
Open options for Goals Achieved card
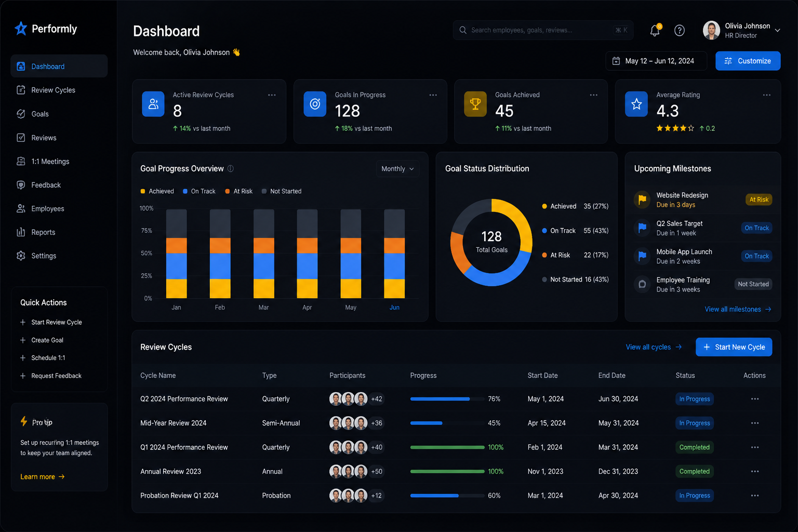pos(593,95)
